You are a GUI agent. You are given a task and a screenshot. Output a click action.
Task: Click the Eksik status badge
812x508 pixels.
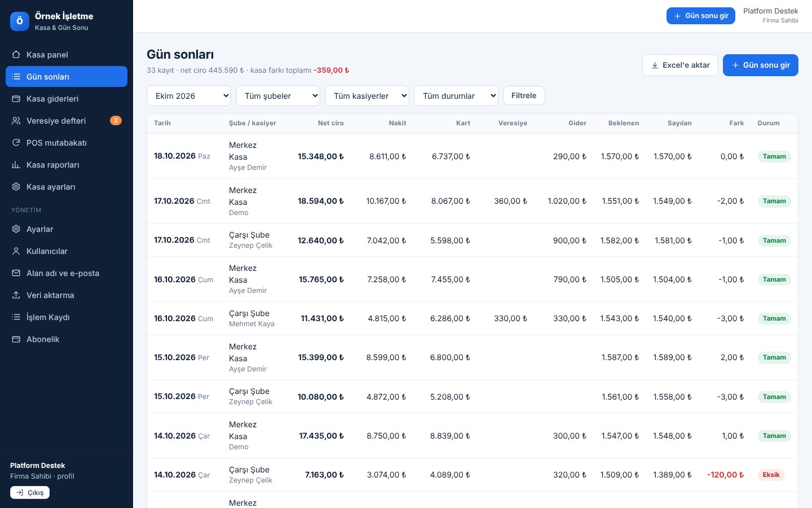pos(771,475)
